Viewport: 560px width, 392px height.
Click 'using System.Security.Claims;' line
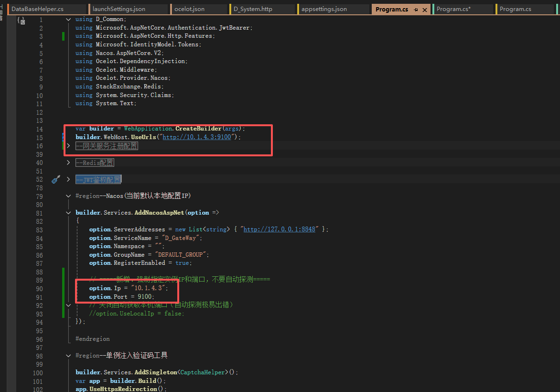(125, 95)
